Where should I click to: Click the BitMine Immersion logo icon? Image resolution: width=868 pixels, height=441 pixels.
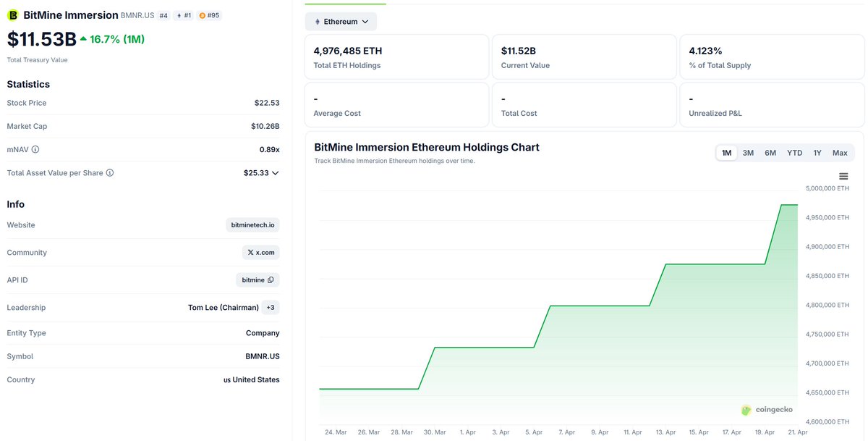(13, 15)
